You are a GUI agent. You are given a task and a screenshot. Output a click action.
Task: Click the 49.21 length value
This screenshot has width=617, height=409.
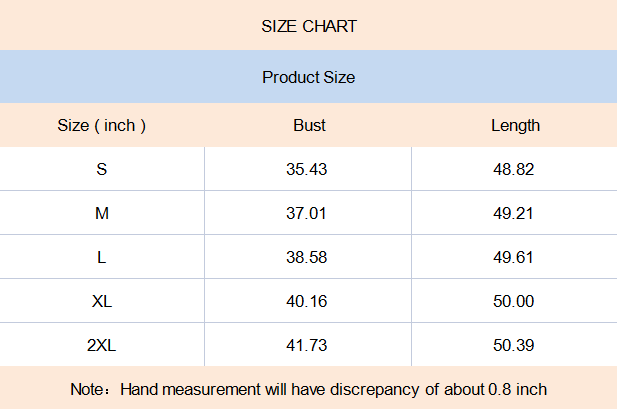pyautogui.click(x=514, y=213)
